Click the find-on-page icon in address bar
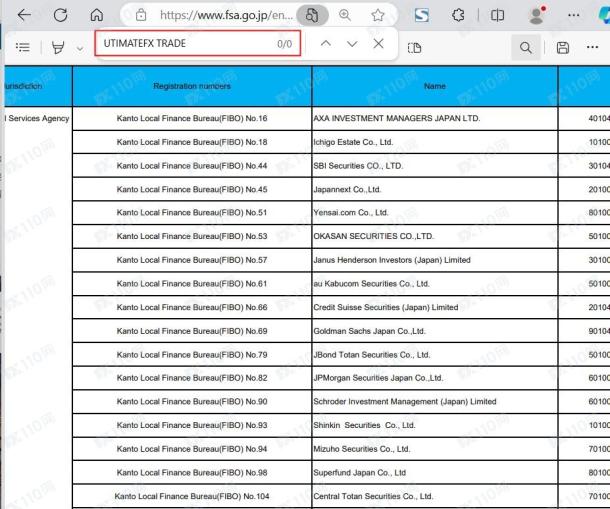Image resolution: width=610 pixels, height=509 pixels. coord(312,15)
